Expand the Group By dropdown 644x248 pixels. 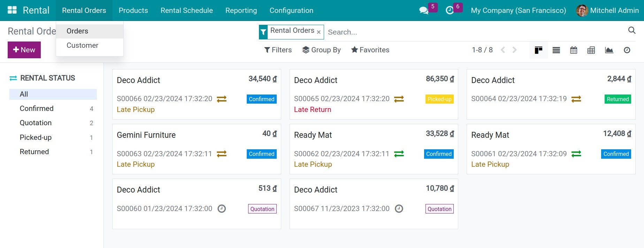tap(322, 50)
